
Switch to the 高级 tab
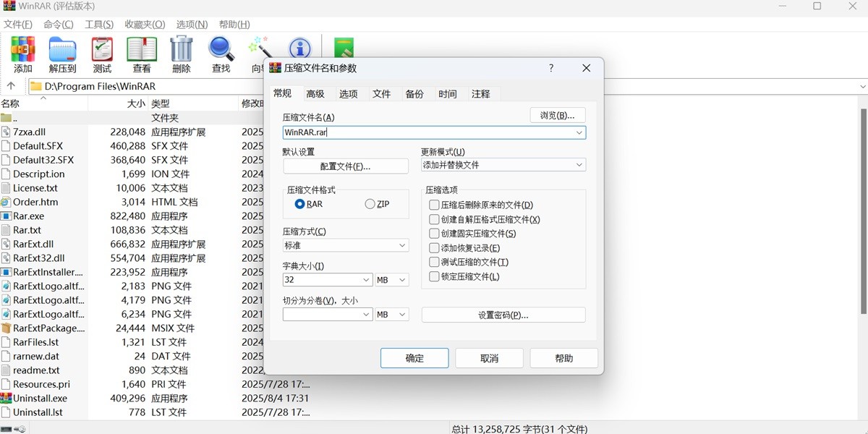tap(314, 93)
